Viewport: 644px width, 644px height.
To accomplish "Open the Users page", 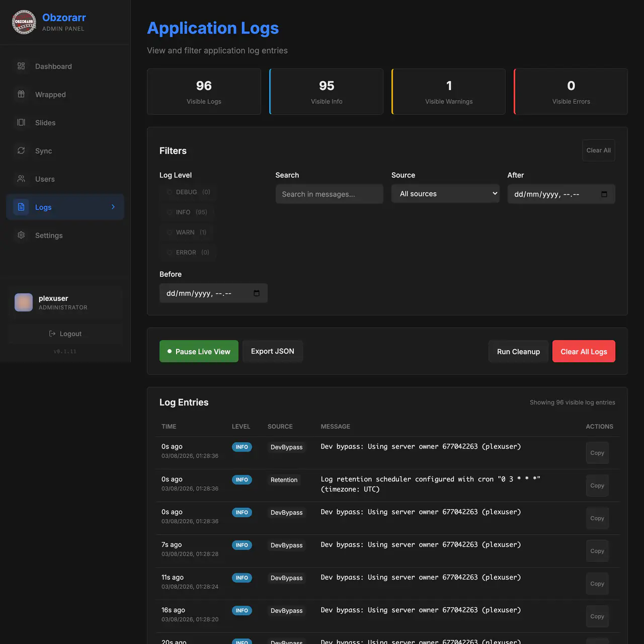I will click(x=65, y=179).
